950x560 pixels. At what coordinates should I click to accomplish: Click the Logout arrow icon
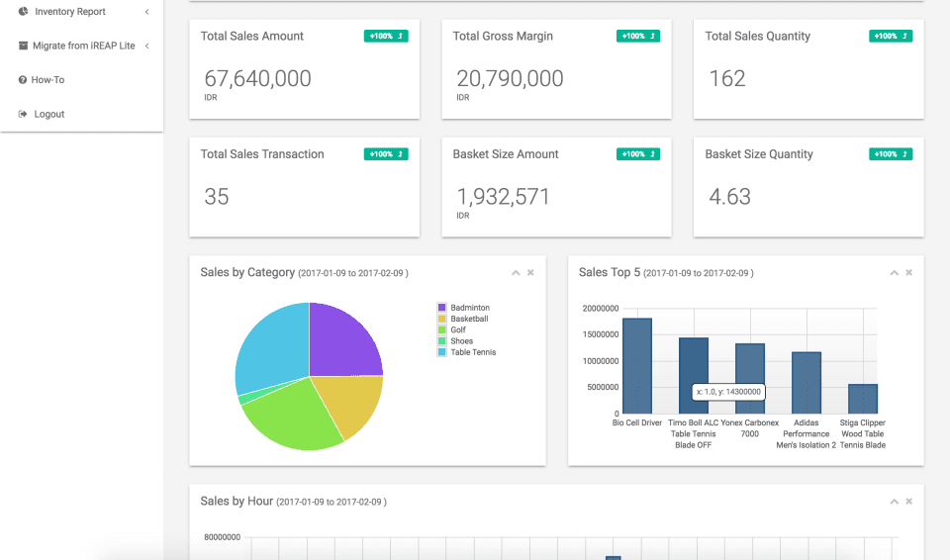click(23, 114)
